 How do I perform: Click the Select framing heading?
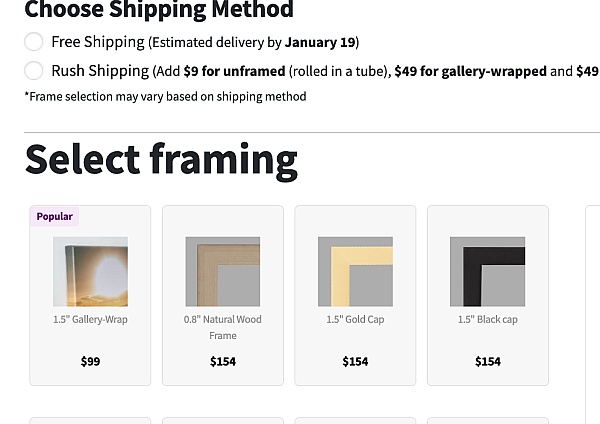161,160
